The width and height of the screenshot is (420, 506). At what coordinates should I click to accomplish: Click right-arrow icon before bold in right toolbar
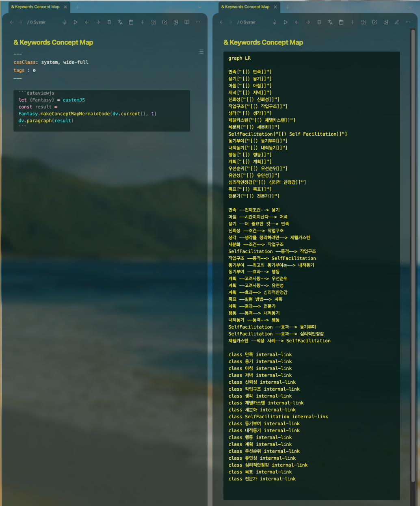tap(308, 22)
